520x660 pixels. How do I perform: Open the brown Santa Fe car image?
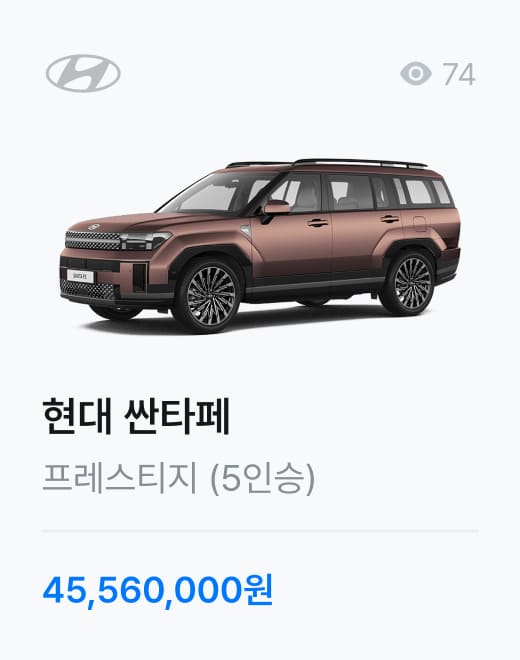click(x=261, y=245)
